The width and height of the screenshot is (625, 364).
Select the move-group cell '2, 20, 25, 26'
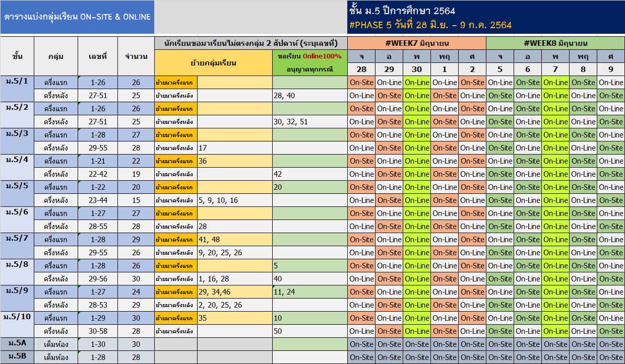(235, 305)
